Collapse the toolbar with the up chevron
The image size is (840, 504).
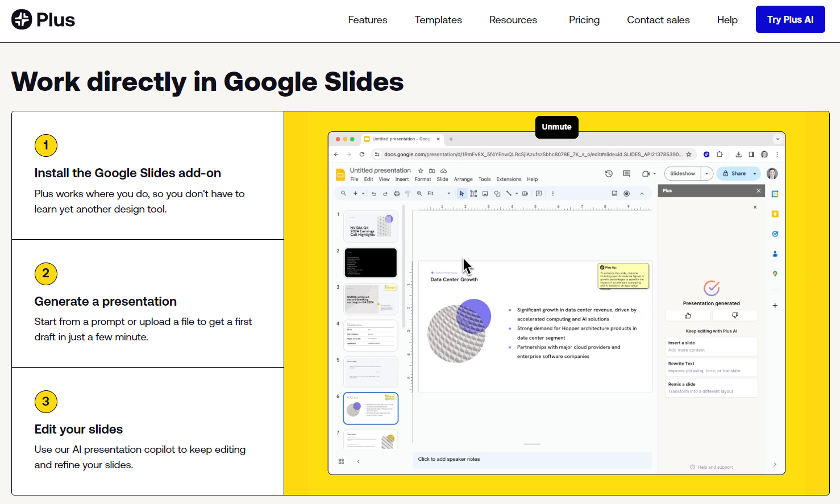tap(642, 194)
